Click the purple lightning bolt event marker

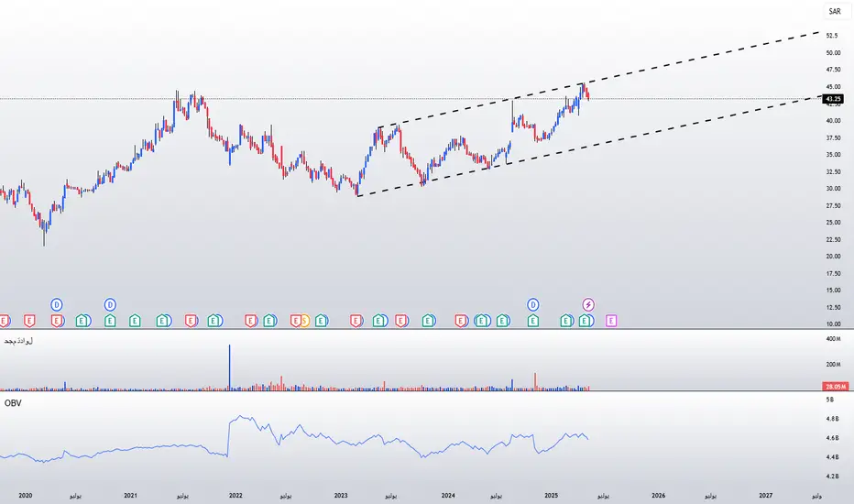588,304
